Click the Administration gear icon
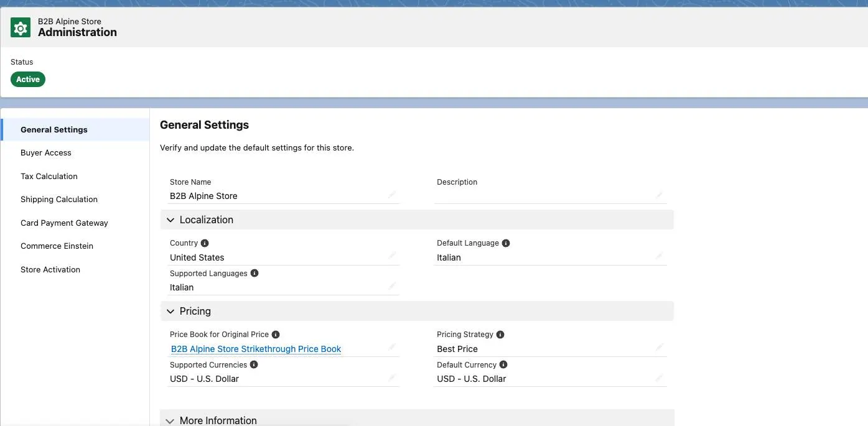This screenshot has width=868, height=426. click(x=21, y=27)
